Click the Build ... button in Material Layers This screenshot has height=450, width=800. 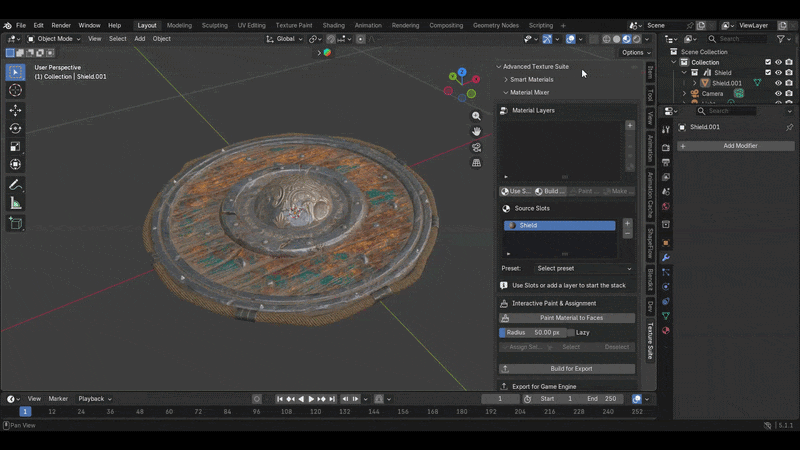pos(550,191)
